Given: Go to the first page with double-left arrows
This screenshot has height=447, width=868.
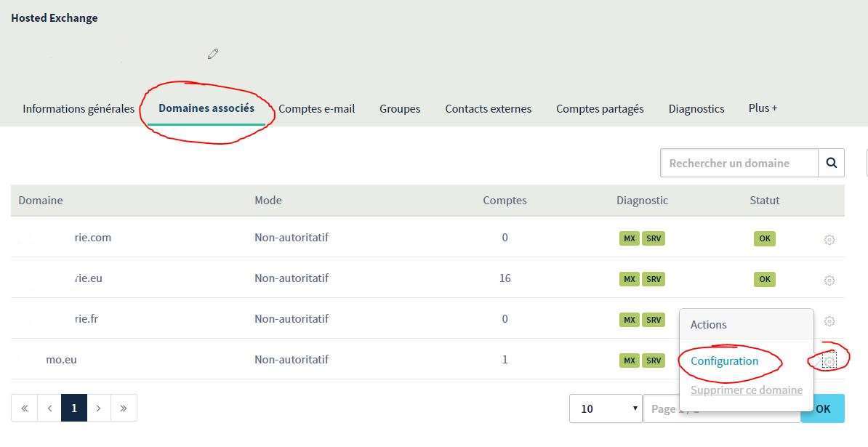Looking at the screenshot, I should 24,408.
